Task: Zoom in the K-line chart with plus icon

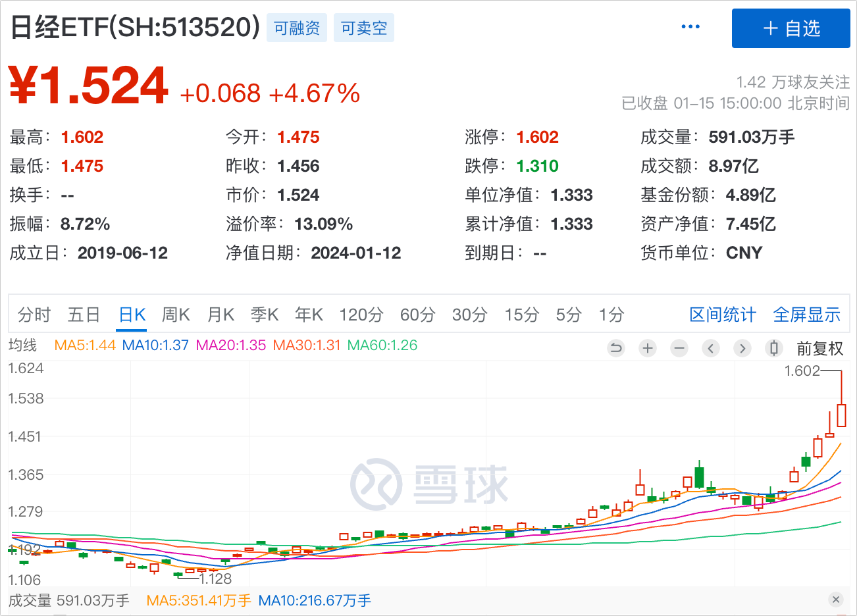Action: click(x=648, y=348)
